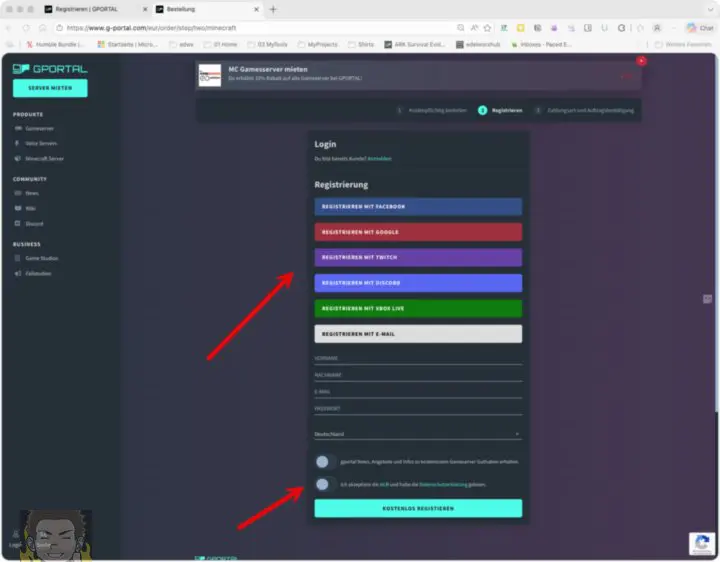The height and width of the screenshot is (562, 720).
Task: Open Discord under Community
Action: (34, 224)
